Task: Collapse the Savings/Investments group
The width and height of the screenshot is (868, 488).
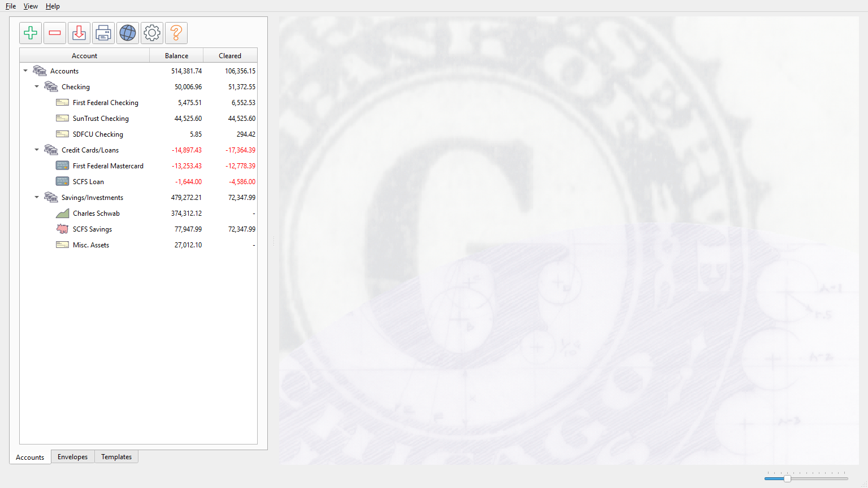Action: point(37,197)
